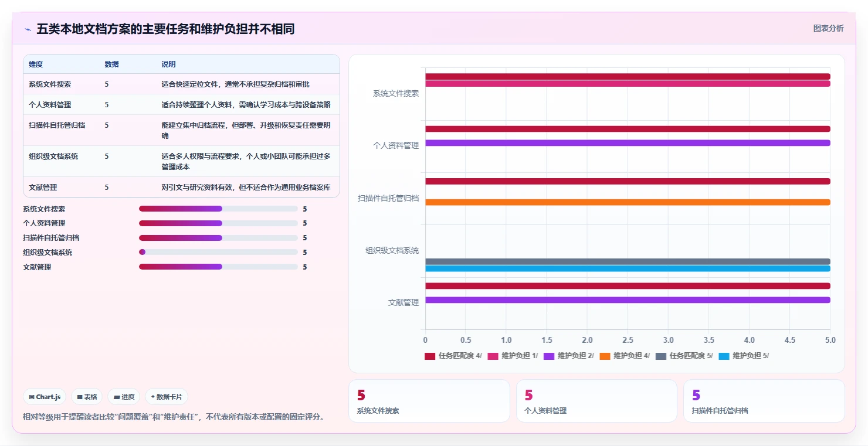
Task: Click description starting 适合持续整理个人资料
Action: coord(246,105)
